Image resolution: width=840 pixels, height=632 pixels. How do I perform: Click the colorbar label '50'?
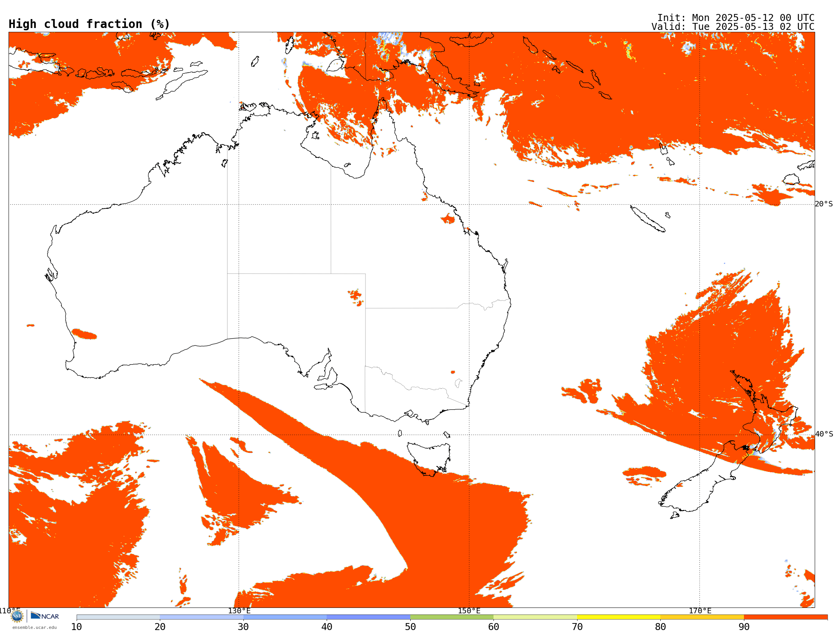[x=410, y=627]
